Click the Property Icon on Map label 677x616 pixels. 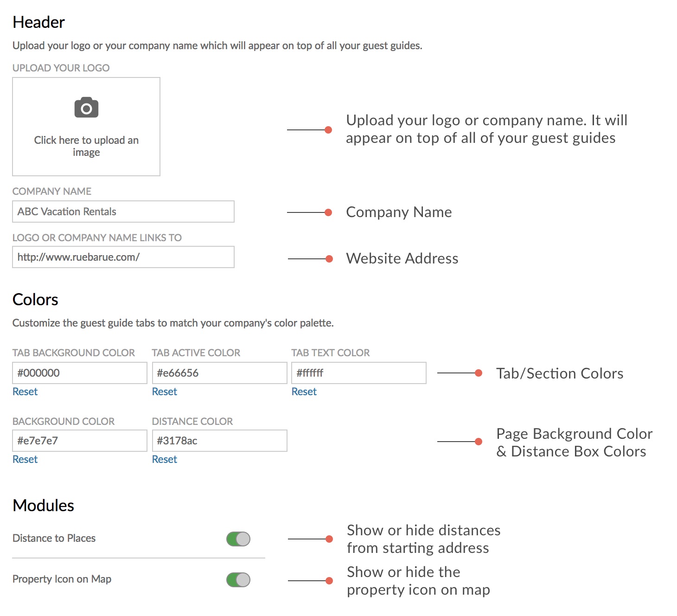(x=62, y=579)
